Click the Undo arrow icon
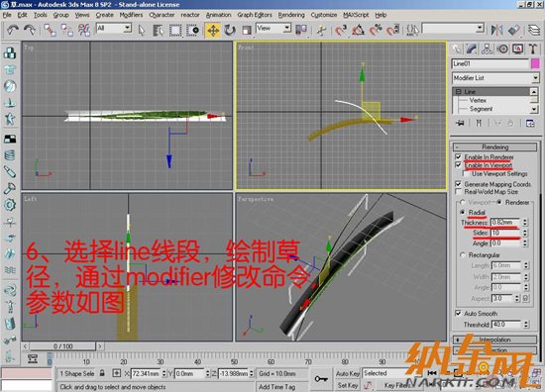 [13, 30]
